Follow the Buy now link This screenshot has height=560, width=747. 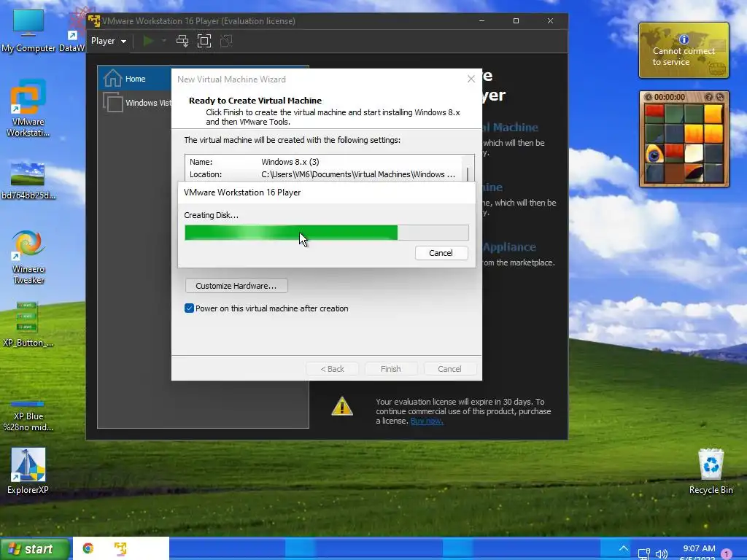(427, 421)
